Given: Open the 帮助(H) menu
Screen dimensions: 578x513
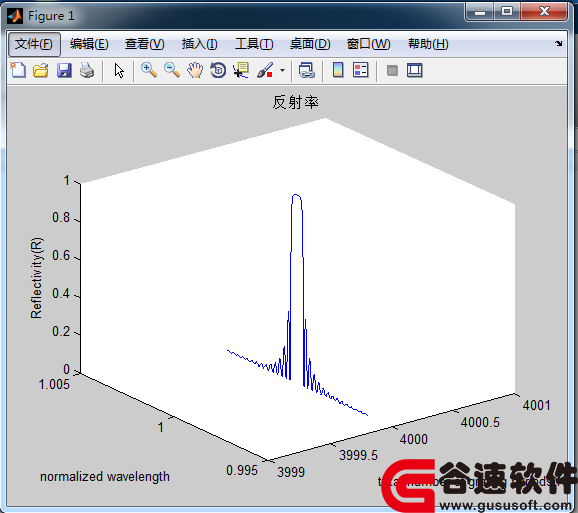Looking at the screenshot, I should coord(428,44).
